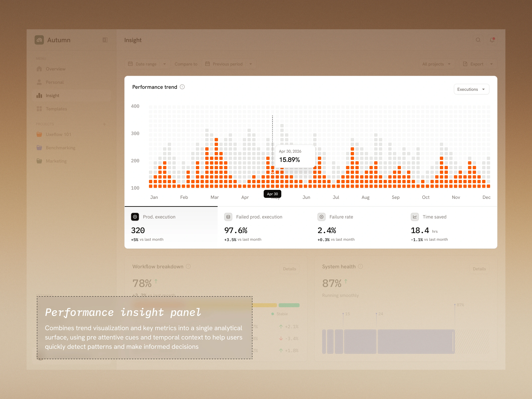This screenshot has width=532, height=399.
Task: Open notifications bell icon
Action: pyautogui.click(x=492, y=40)
